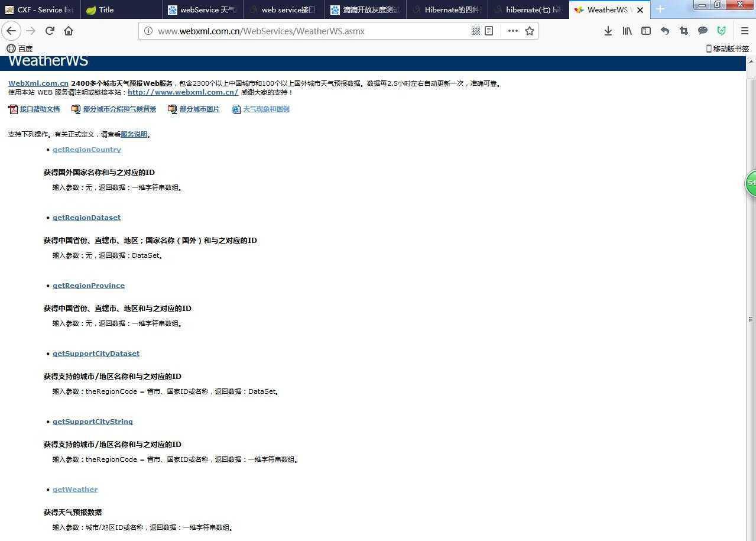756x541 pixels.
Task: Click the scrollbar up arrow
Action: 751,61
